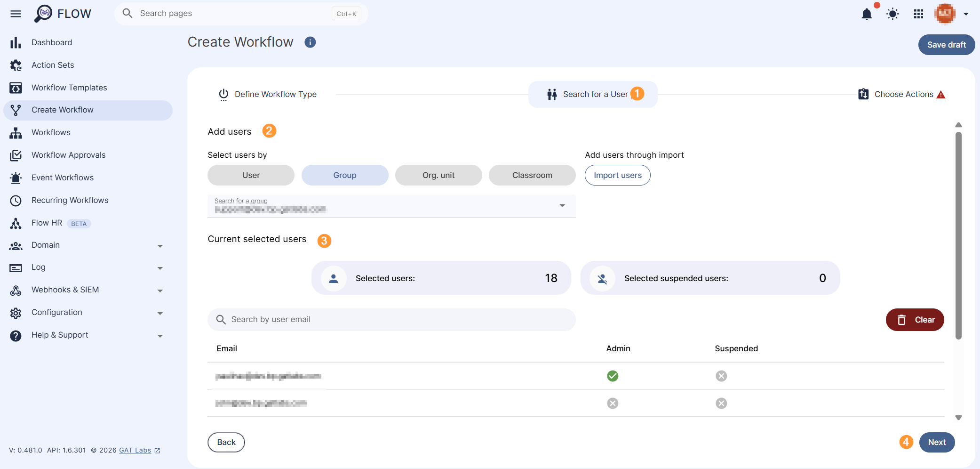Image resolution: width=980 pixels, height=469 pixels.
Task: Open the GAT Labs link
Action: (135, 450)
